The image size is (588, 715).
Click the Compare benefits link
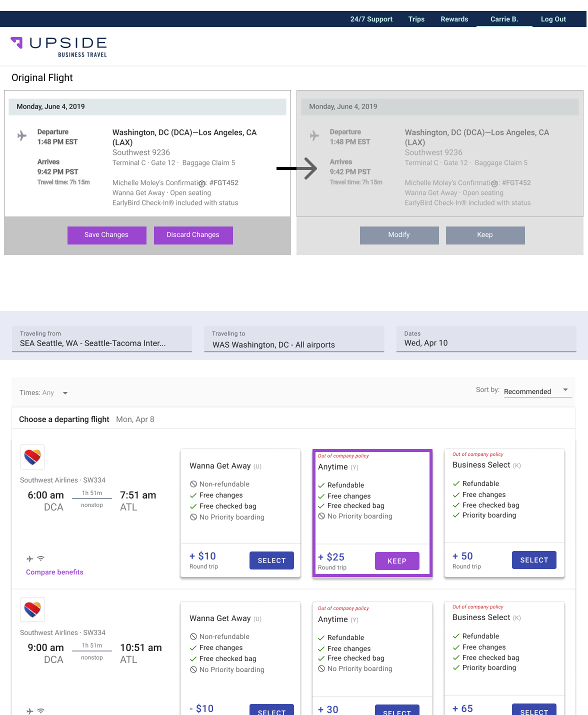54,572
